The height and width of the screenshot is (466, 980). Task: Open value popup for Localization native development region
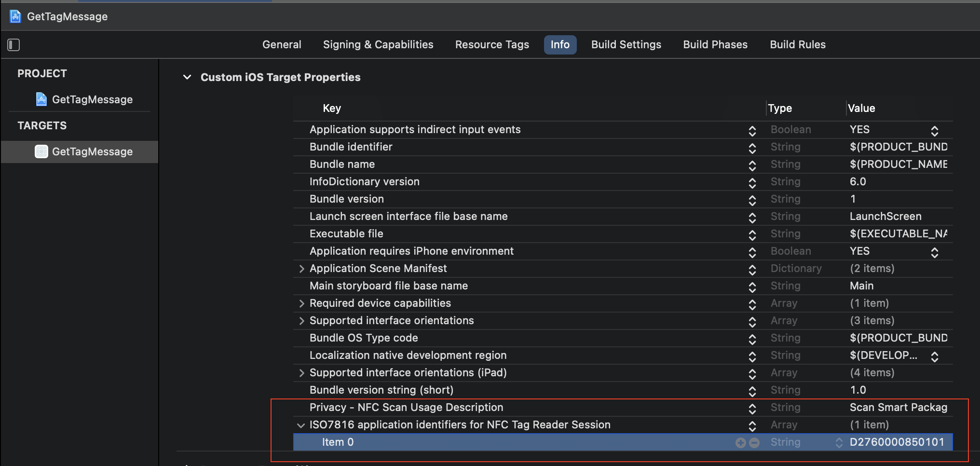pos(934,356)
